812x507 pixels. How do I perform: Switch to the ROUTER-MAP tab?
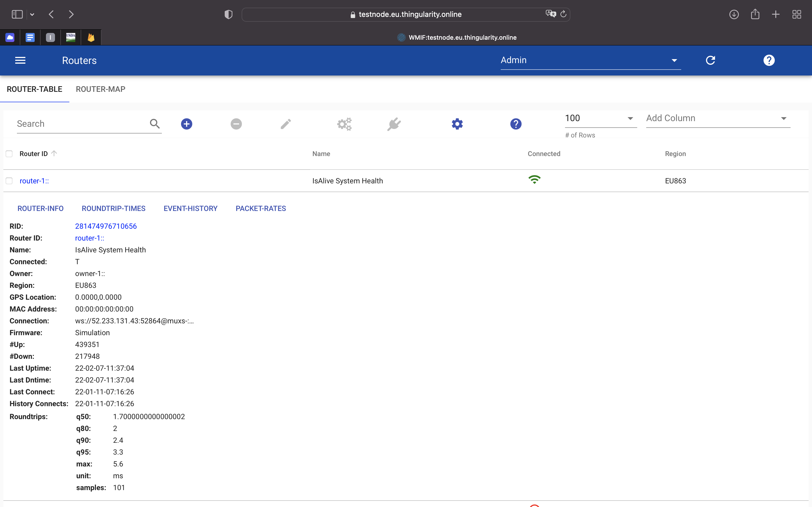tap(100, 89)
